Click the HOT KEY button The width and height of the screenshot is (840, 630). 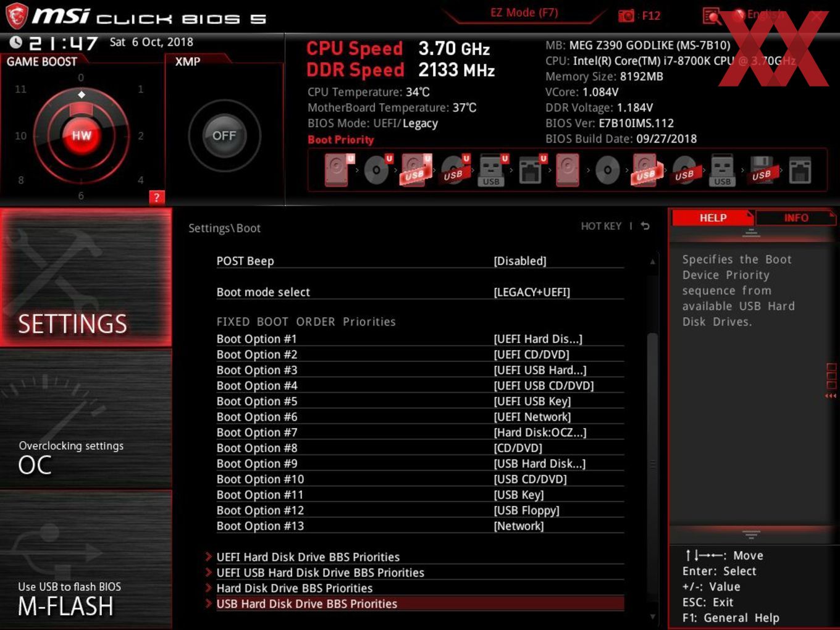[x=601, y=226]
